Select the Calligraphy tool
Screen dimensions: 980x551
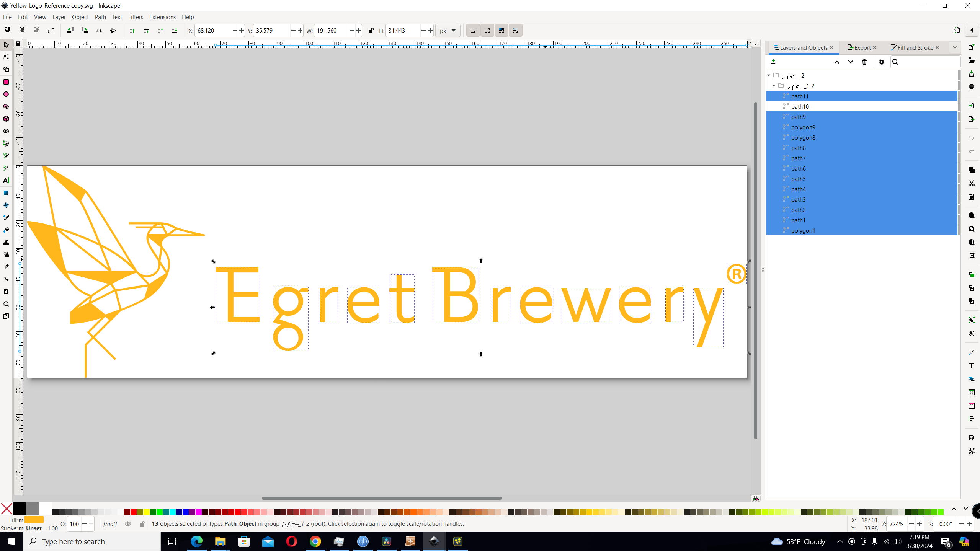click(x=6, y=168)
